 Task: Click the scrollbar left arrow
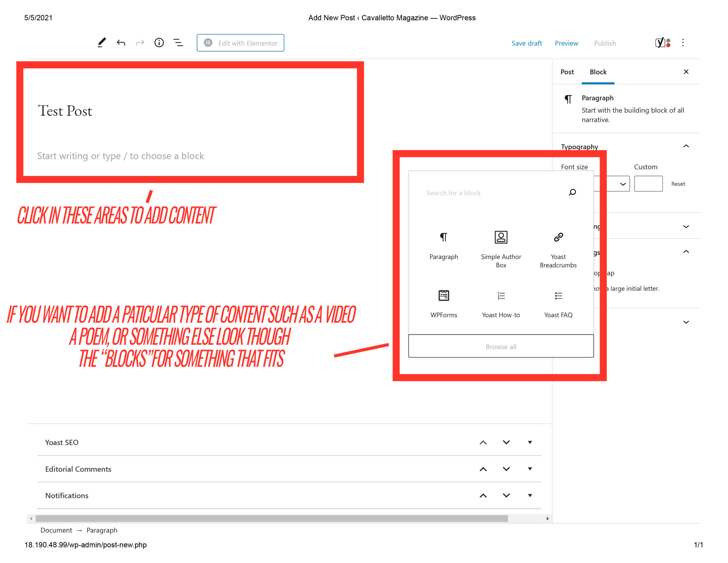click(x=31, y=519)
